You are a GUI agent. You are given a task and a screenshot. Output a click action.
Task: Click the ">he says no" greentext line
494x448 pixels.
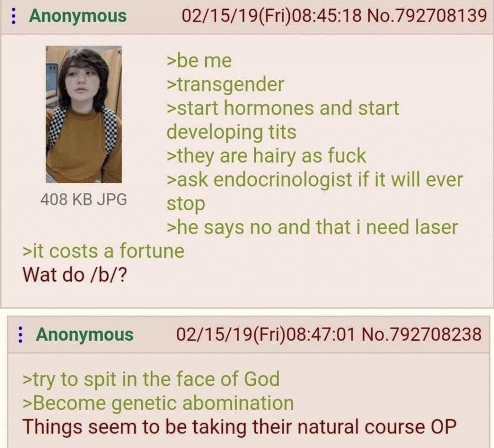point(312,227)
